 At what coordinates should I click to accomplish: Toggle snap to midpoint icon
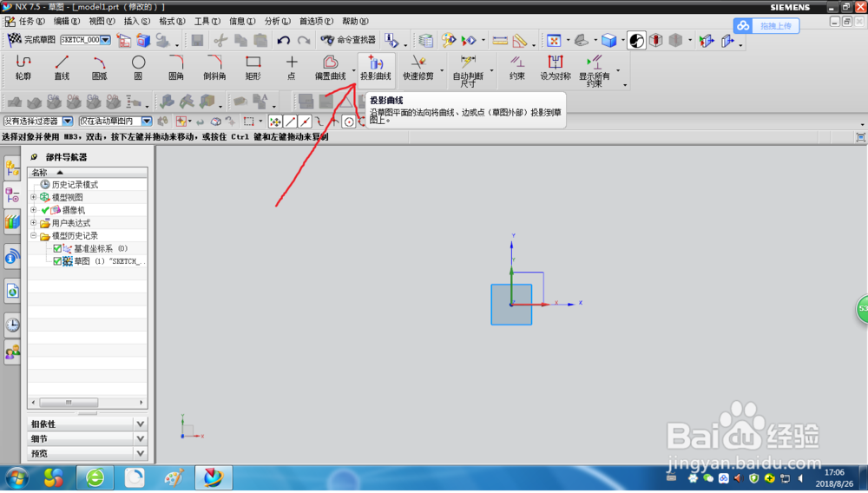click(305, 122)
